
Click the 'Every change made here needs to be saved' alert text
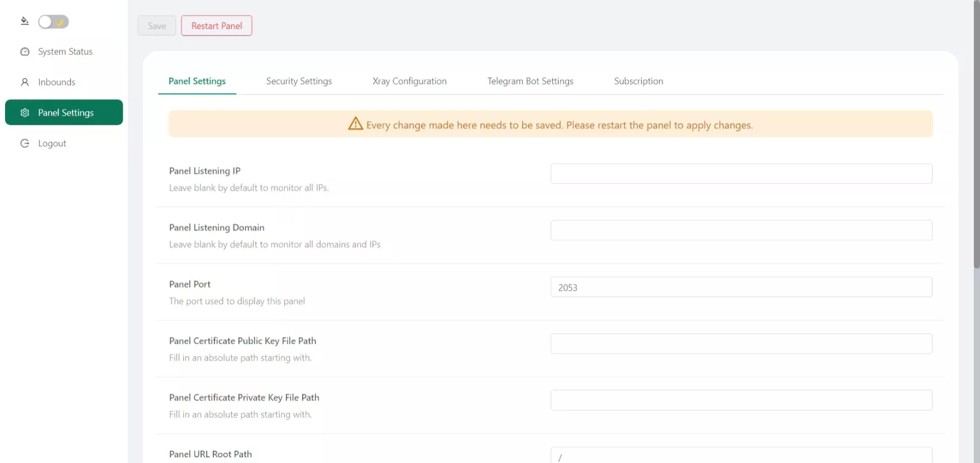pos(560,125)
